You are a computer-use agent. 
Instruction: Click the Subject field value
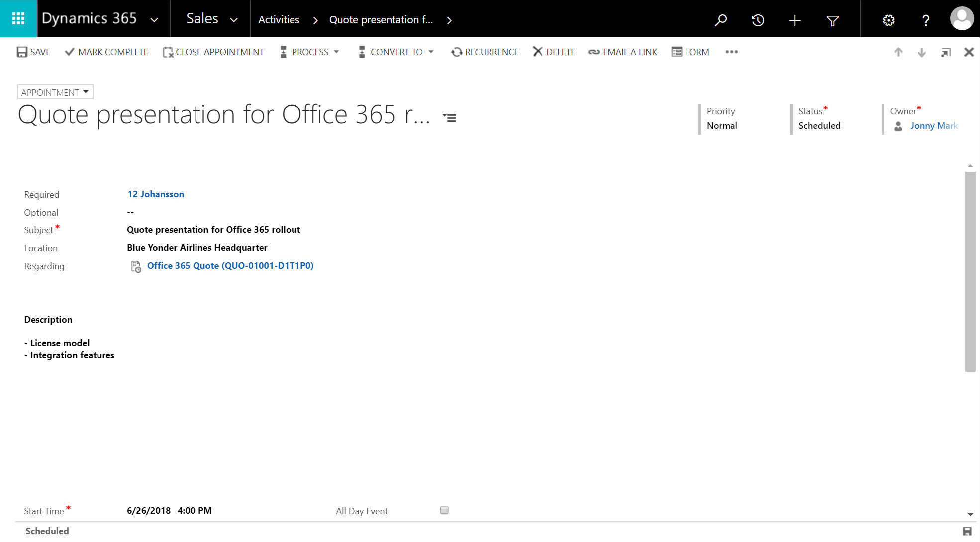pos(213,230)
